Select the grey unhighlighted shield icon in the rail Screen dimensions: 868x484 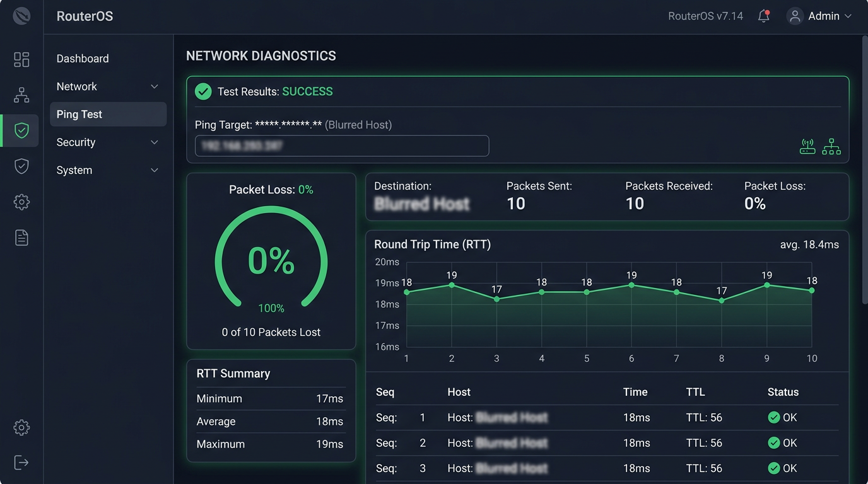(21, 166)
